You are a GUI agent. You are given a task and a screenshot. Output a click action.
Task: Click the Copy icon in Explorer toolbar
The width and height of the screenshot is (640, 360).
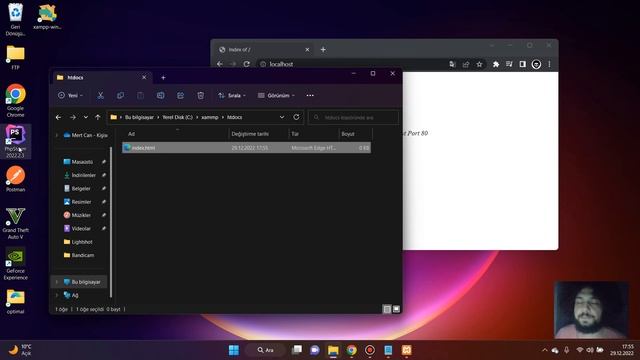click(x=120, y=96)
